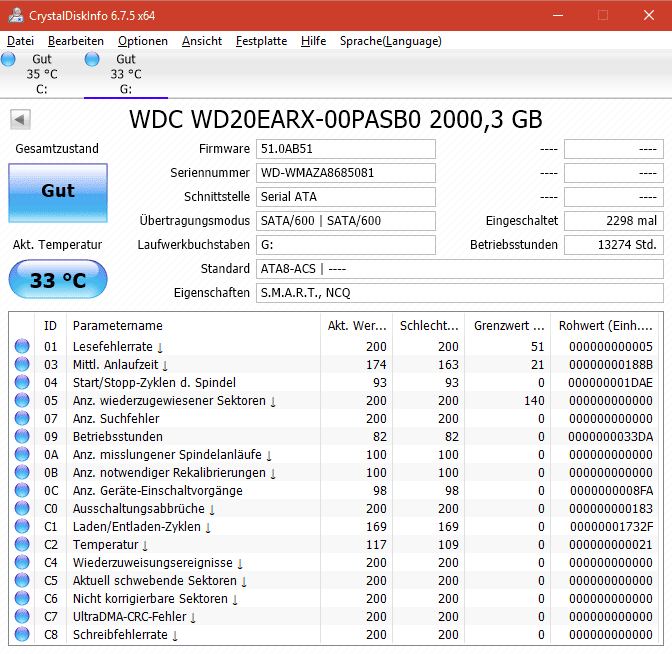Click the Grenzwert column header

coord(508,326)
